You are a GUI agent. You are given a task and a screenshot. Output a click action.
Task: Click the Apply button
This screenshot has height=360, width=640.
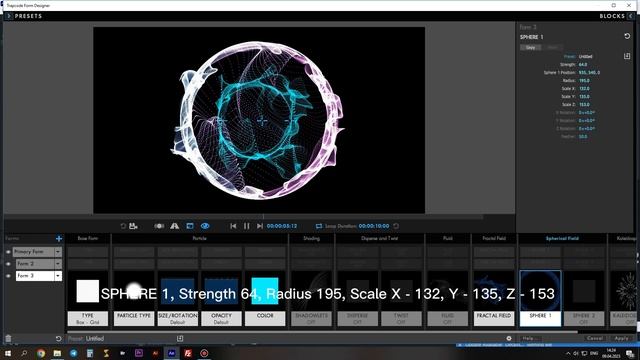click(x=621, y=338)
